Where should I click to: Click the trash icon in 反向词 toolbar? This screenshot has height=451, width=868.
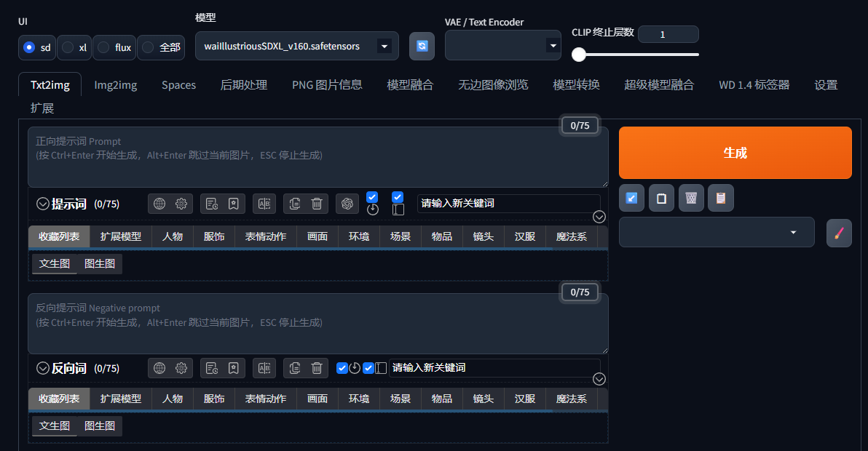click(x=317, y=368)
